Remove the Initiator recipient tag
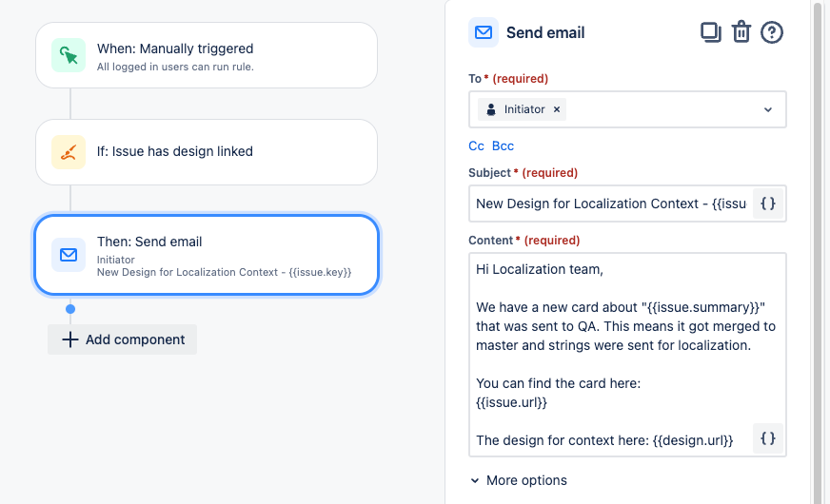This screenshot has height=504, width=830. tap(556, 109)
